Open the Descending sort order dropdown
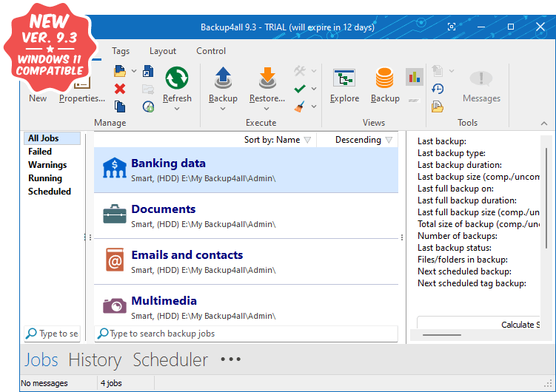Image resolution: width=556 pixels, height=392 pixels. pos(364,140)
